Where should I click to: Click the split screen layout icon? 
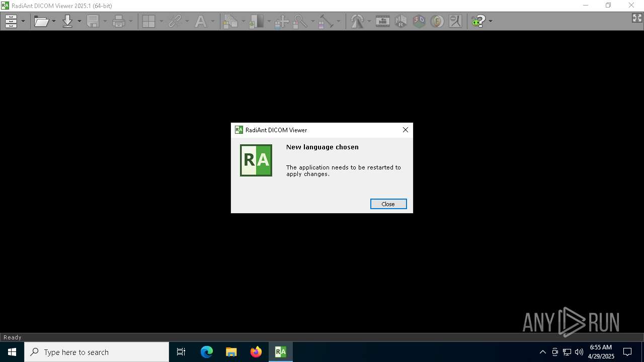pos(148,21)
